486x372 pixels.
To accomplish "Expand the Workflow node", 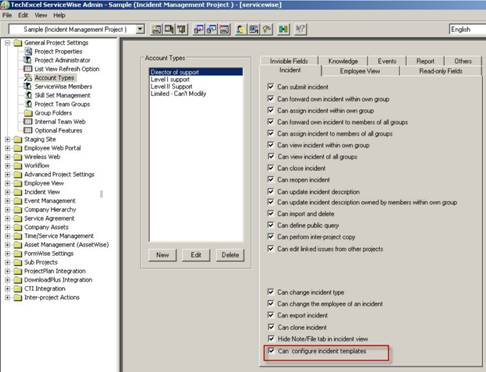I will click(x=7, y=166).
